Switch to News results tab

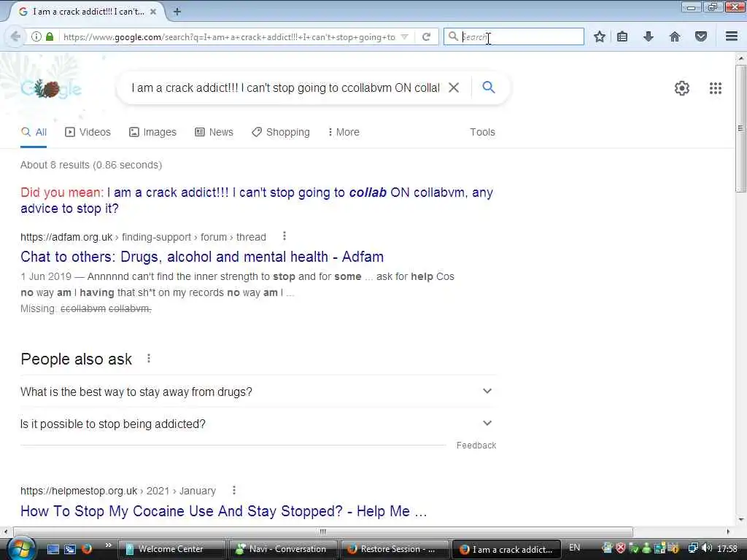(214, 133)
